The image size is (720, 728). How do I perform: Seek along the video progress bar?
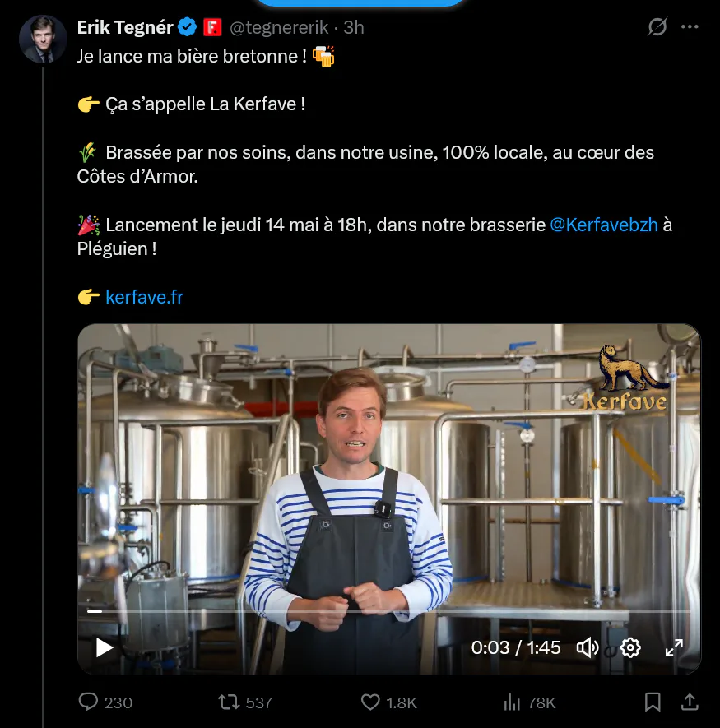389,611
